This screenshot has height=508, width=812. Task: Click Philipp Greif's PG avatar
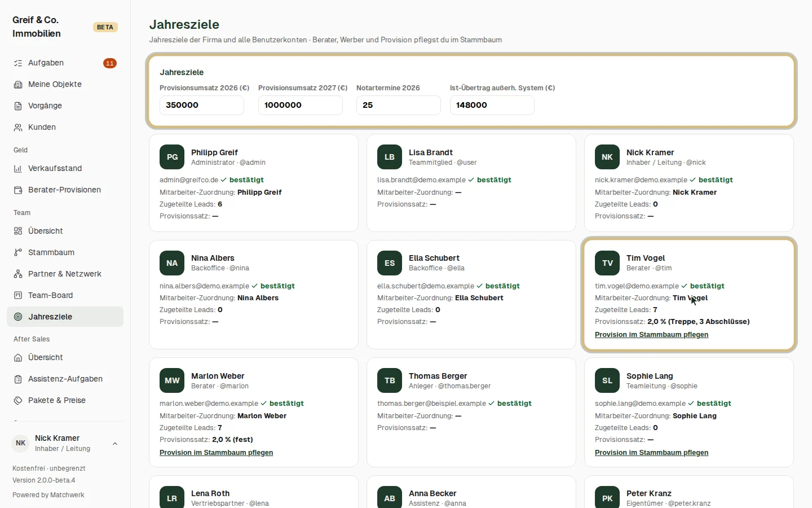[172, 157]
